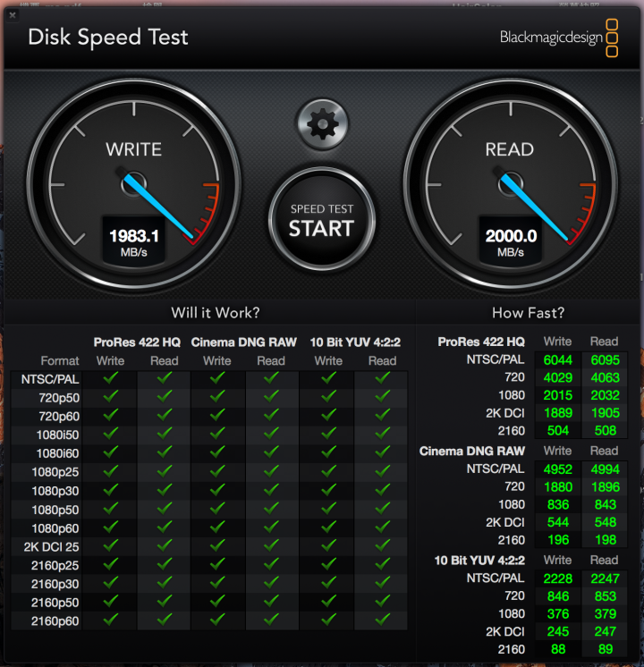Click the 2160p60 format row label
This screenshot has width=644, height=667.
coord(55,621)
